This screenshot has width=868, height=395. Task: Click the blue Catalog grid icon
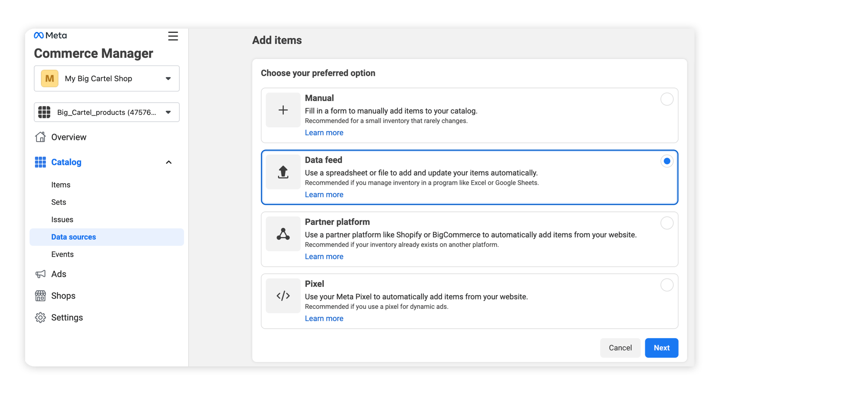point(40,162)
